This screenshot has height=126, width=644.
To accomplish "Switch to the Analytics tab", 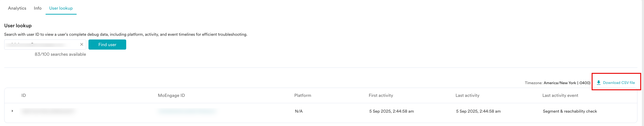I will pyautogui.click(x=17, y=8).
